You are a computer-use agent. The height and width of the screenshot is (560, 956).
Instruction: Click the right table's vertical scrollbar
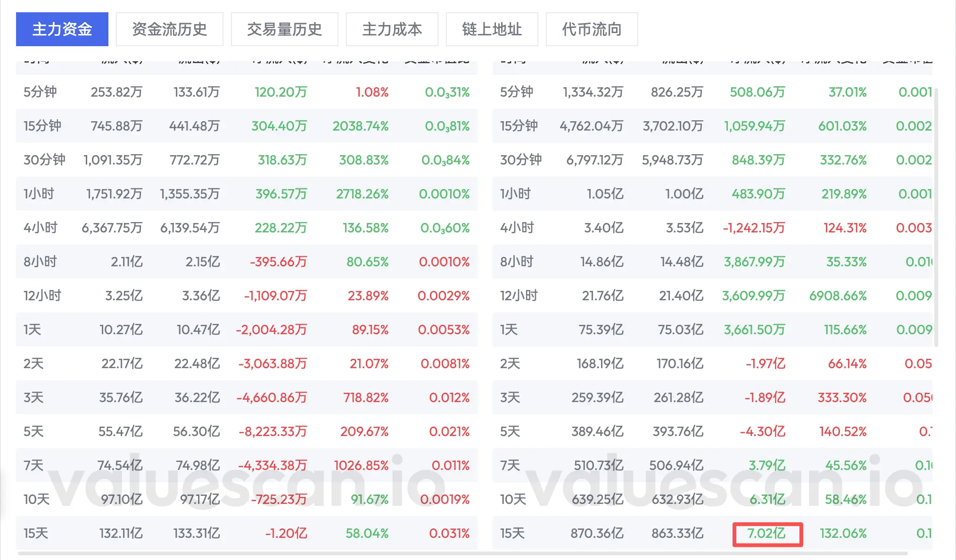[936, 217]
